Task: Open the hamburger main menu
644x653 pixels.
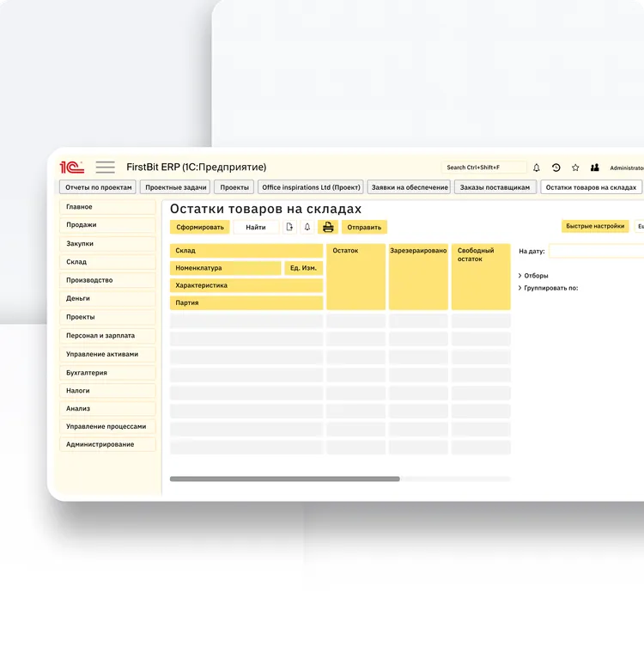Action: 105,168
